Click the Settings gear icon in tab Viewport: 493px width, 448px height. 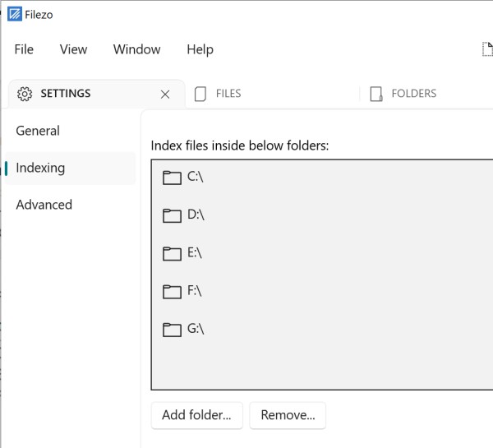[x=25, y=94]
